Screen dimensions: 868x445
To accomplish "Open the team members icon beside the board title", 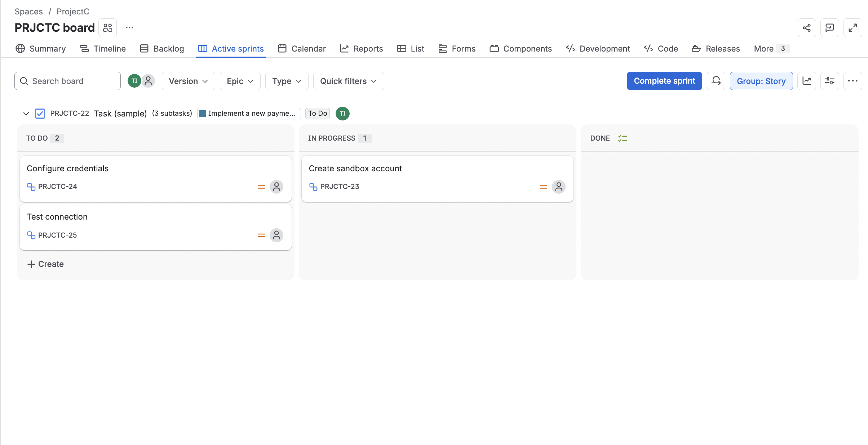I will (108, 28).
